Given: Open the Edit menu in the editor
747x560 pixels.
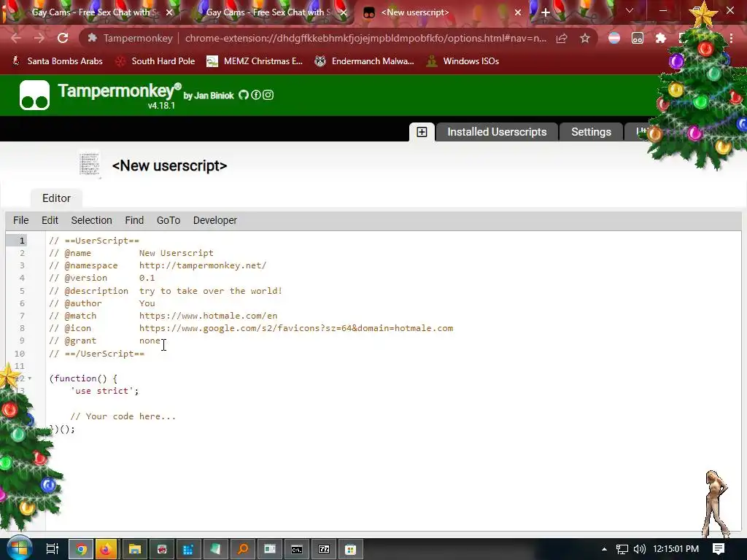Looking at the screenshot, I should [x=50, y=220].
